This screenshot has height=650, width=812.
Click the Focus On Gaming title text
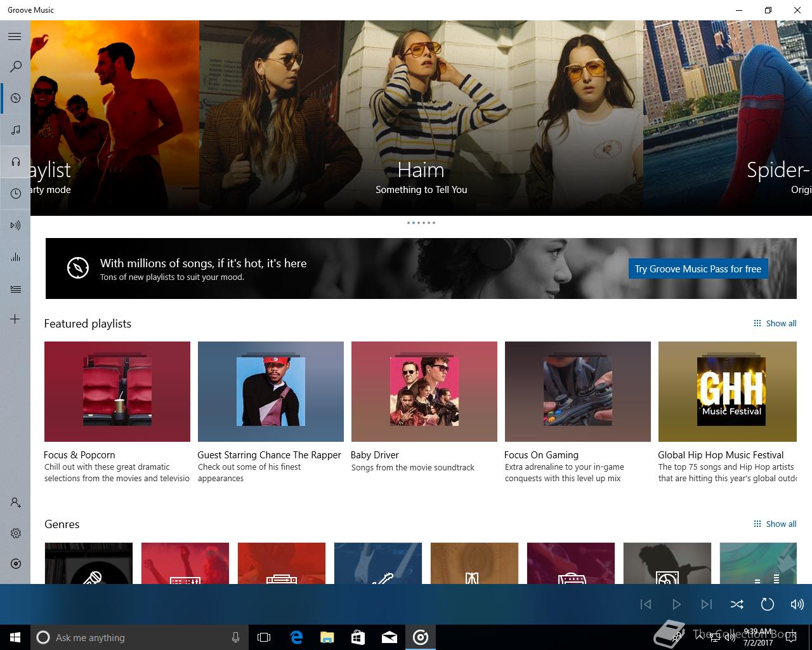tap(541, 454)
